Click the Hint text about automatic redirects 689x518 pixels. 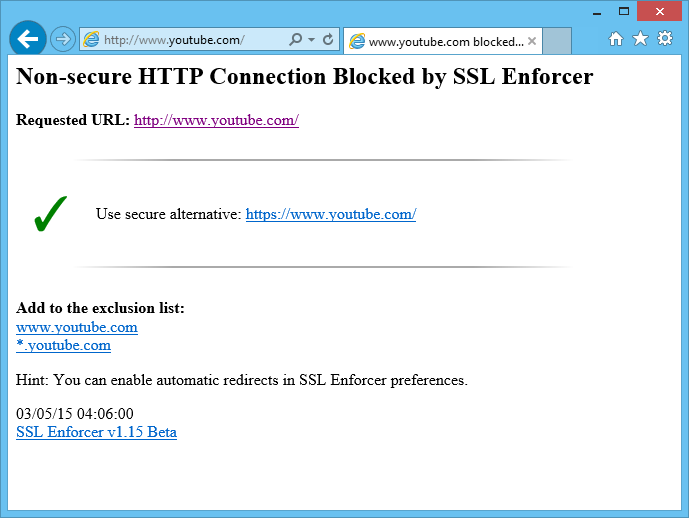[242, 380]
